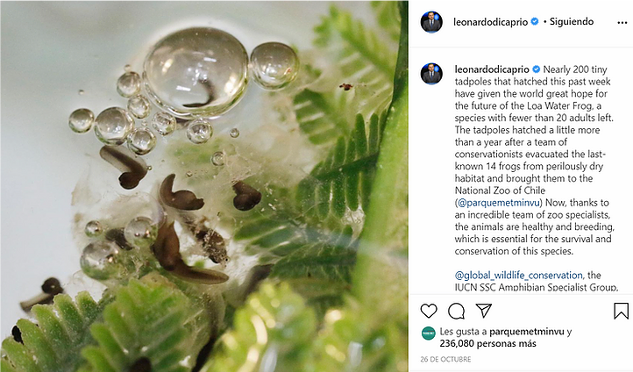633x372 pixels.
Task: Click small parquemet avatar beside likes
Action: tap(428, 333)
